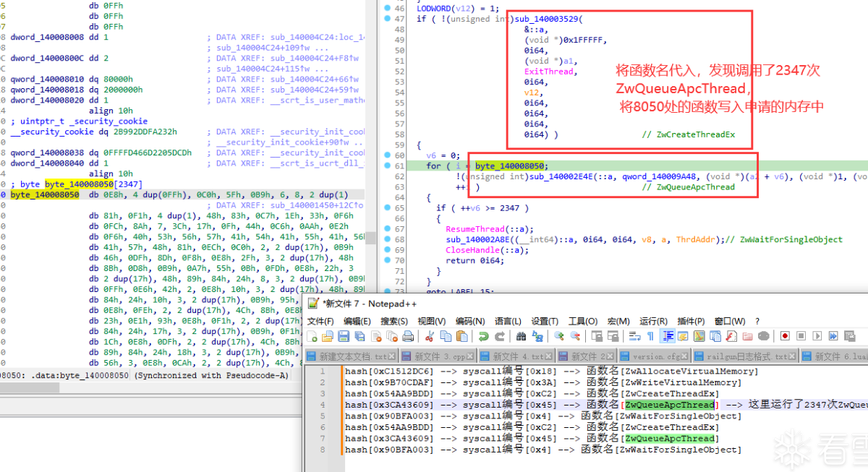Close the version.cfg tab
Screen dimensions: 868x472
point(684,356)
